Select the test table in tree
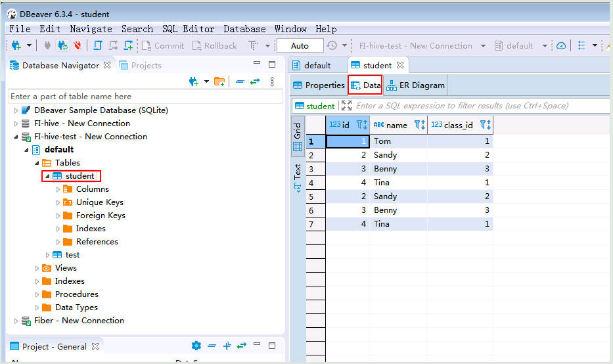 72,255
